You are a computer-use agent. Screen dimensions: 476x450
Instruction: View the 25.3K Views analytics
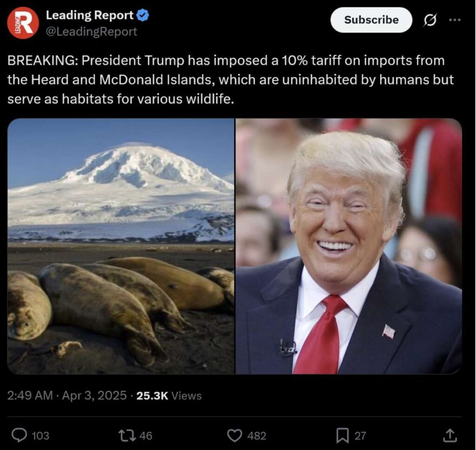[x=169, y=396]
